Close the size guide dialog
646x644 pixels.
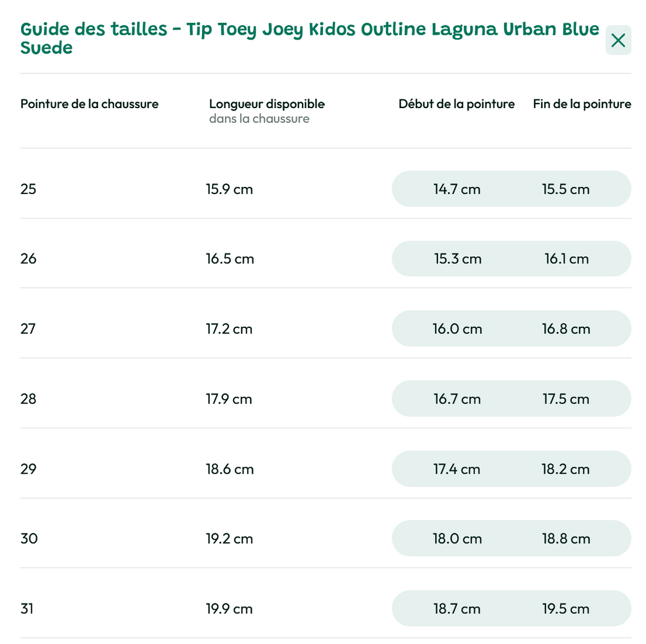pyautogui.click(x=618, y=40)
